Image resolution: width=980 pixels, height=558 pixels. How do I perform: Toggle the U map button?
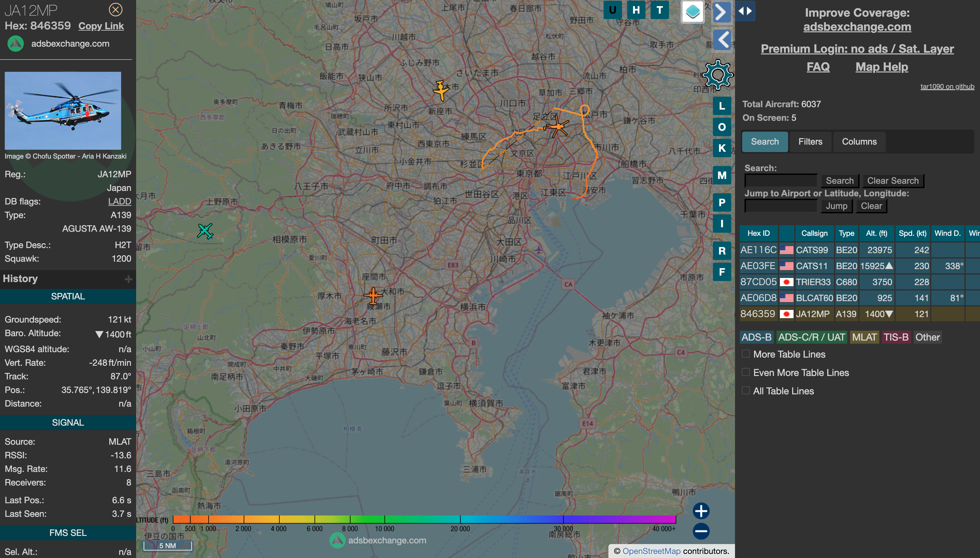612,10
